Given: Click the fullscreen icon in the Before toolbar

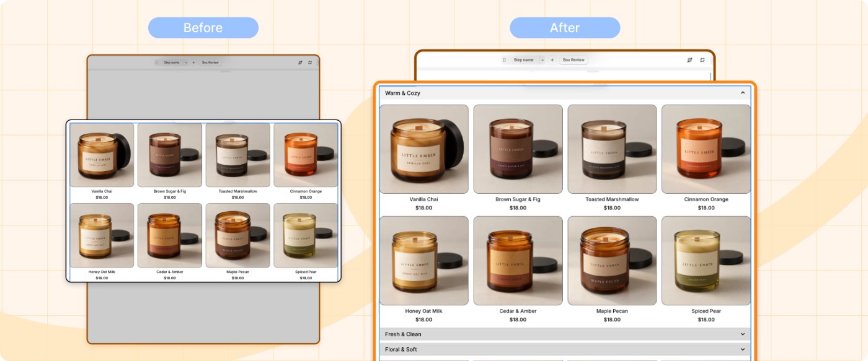Looking at the screenshot, I should (310, 63).
